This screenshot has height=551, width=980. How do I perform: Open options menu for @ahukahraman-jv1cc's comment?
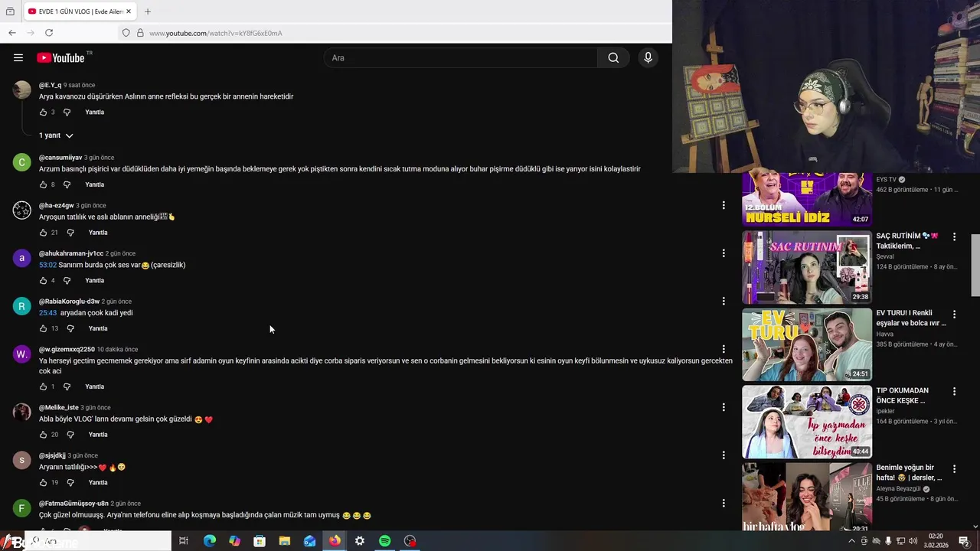click(724, 253)
